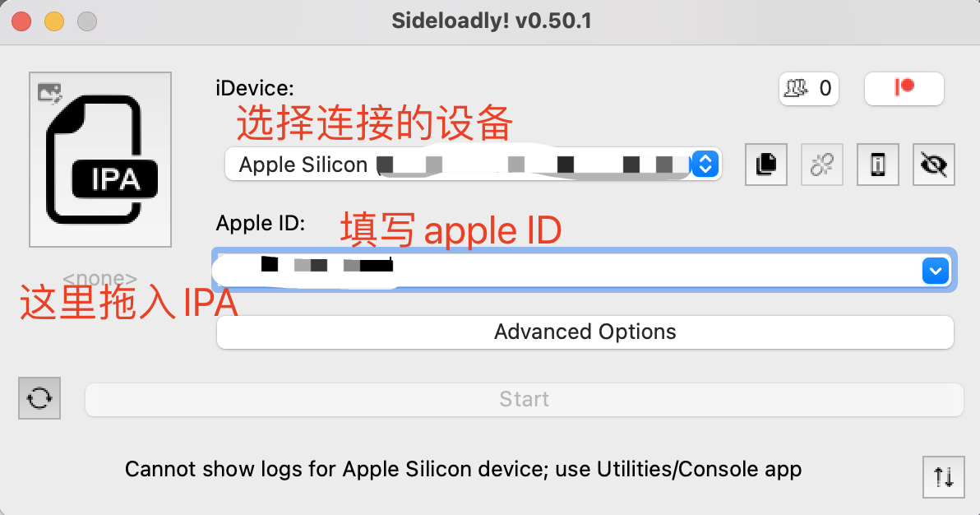Open the Patreon support page
The width and height of the screenshot is (980, 515).
point(904,89)
